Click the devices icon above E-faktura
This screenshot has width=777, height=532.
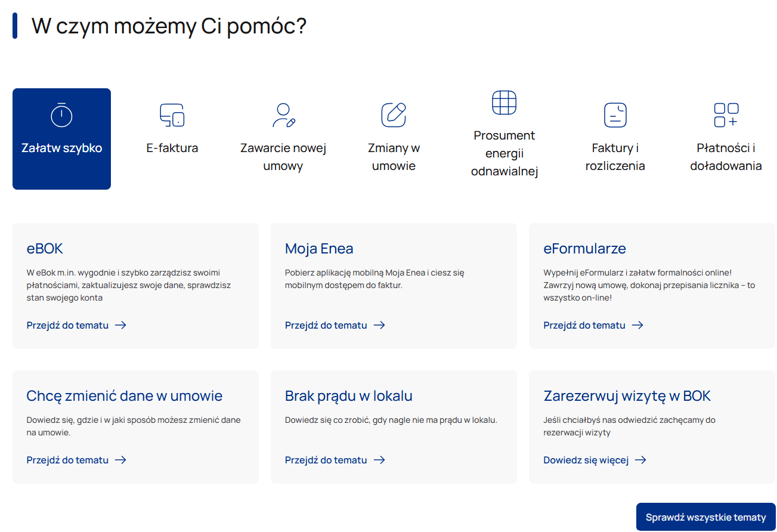pos(172,115)
